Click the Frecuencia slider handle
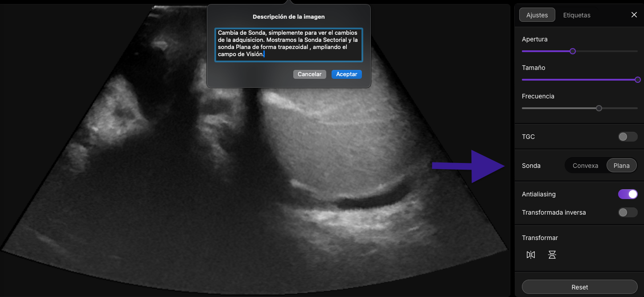This screenshot has height=297, width=644. [x=599, y=108]
